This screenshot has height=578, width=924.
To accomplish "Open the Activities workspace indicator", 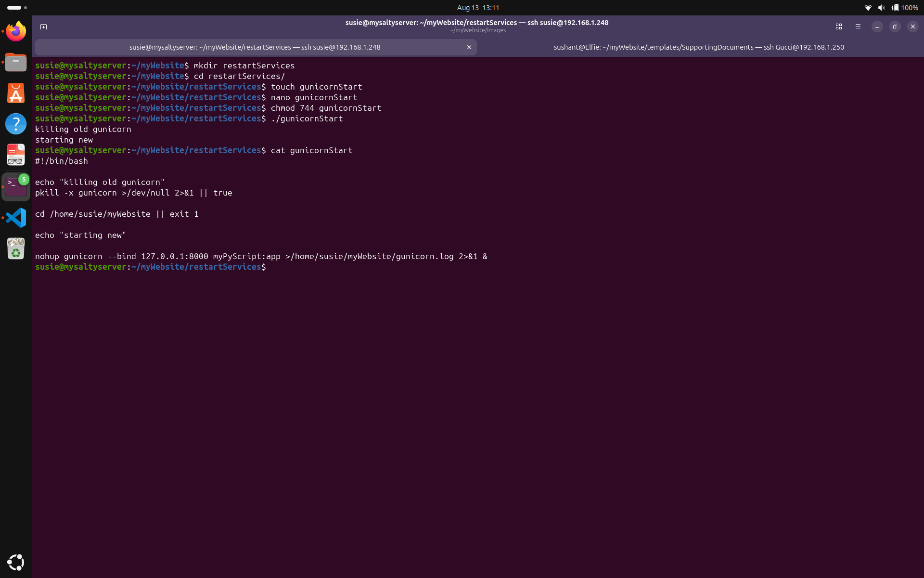I will pos(17,8).
